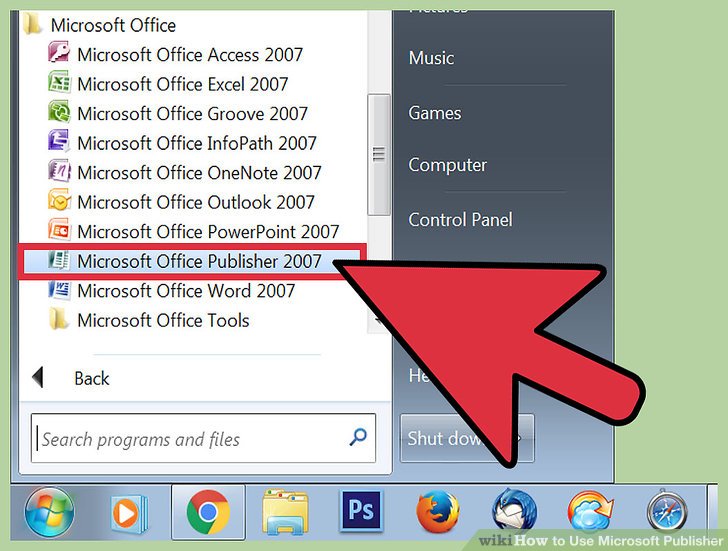Screen dimensions: 728x551
Task: Click the Outlook 2007 program icon
Action: tap(59, 201)
